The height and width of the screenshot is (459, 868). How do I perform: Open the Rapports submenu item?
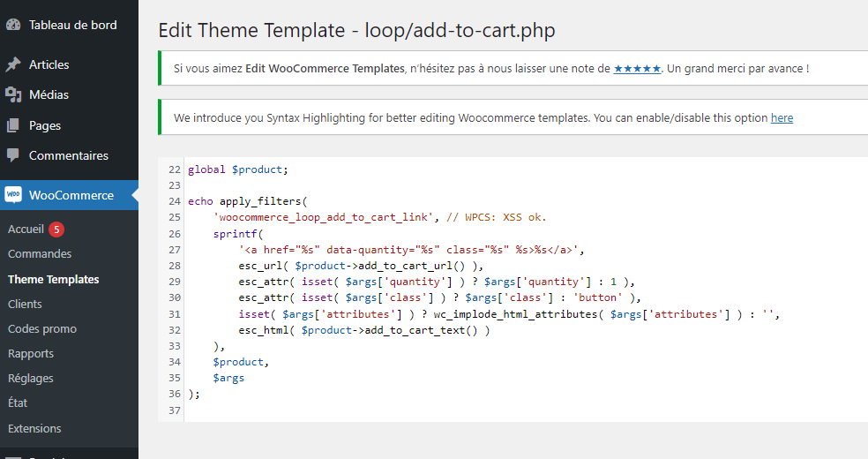[31, 353]
